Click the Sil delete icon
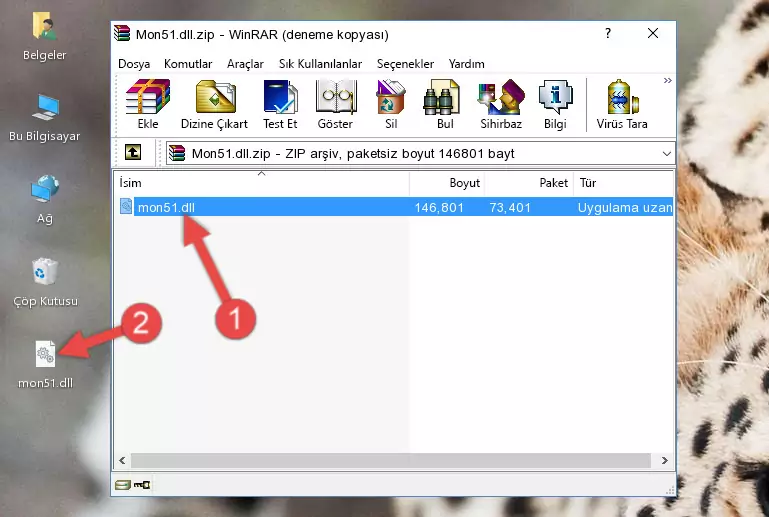 [x=391, y=104]
